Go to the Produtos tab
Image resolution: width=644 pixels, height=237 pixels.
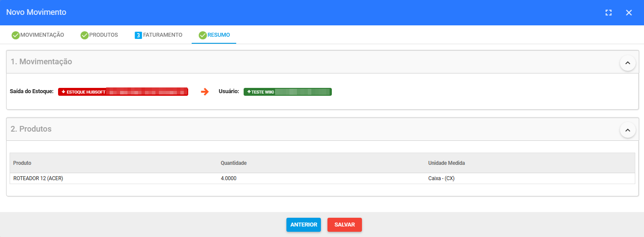click(100, 35)
